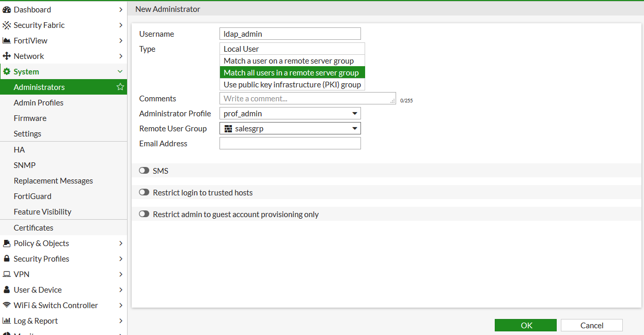Enable Restrict admin to guest account provisioning
The height and width of the screenshot is (335, 644).
coord(144,214)
